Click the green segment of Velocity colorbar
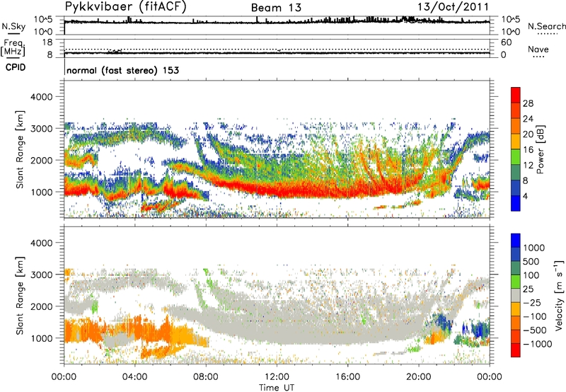The width and height of the screenshot is (566, 392). coord(516,282)
